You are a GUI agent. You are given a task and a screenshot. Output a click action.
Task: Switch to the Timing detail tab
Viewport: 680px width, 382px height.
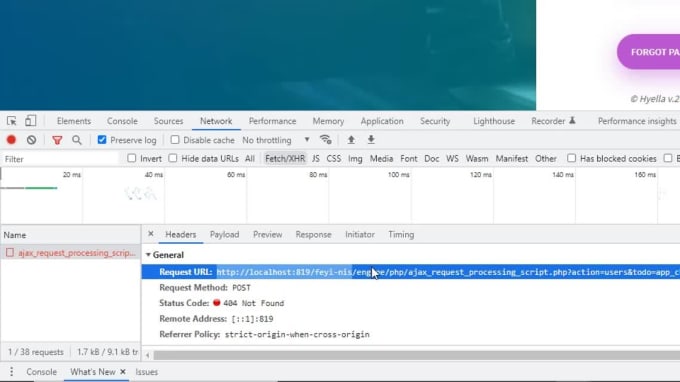click(401, 235)
